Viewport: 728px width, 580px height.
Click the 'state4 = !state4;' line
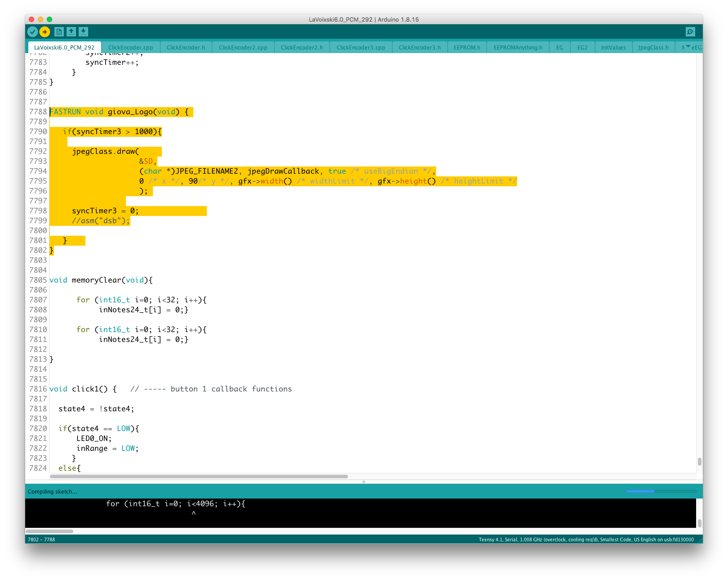96,409
